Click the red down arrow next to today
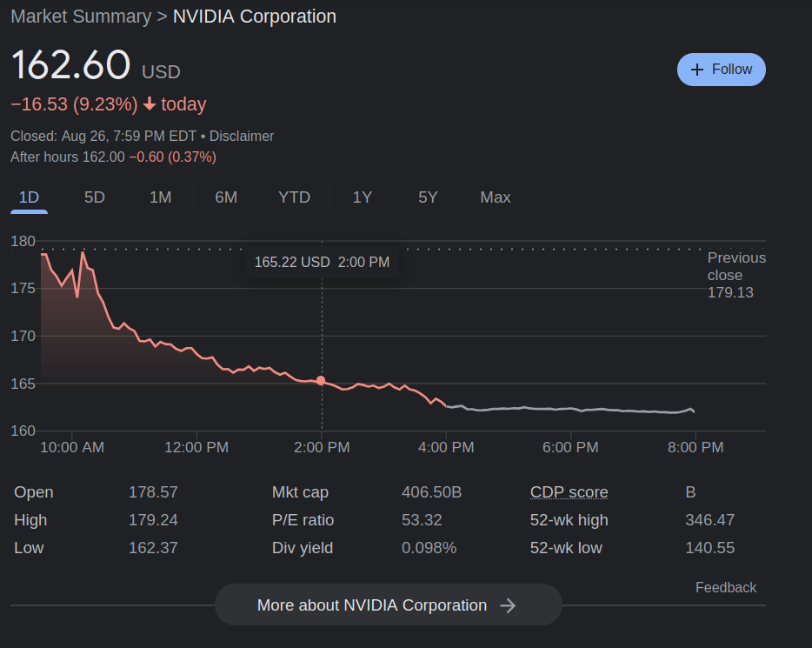The width and height of the screenshot is (812, 648). pyautogui.click(x=150, y=104)
